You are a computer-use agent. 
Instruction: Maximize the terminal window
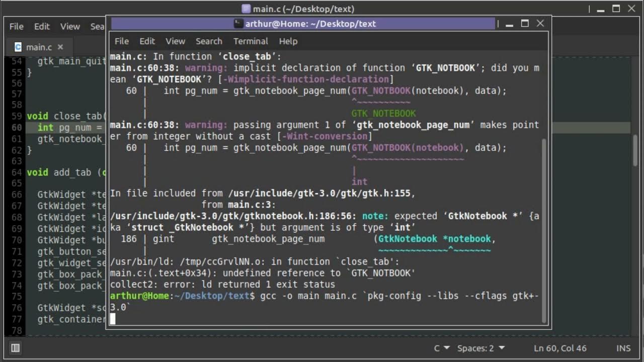525,24
